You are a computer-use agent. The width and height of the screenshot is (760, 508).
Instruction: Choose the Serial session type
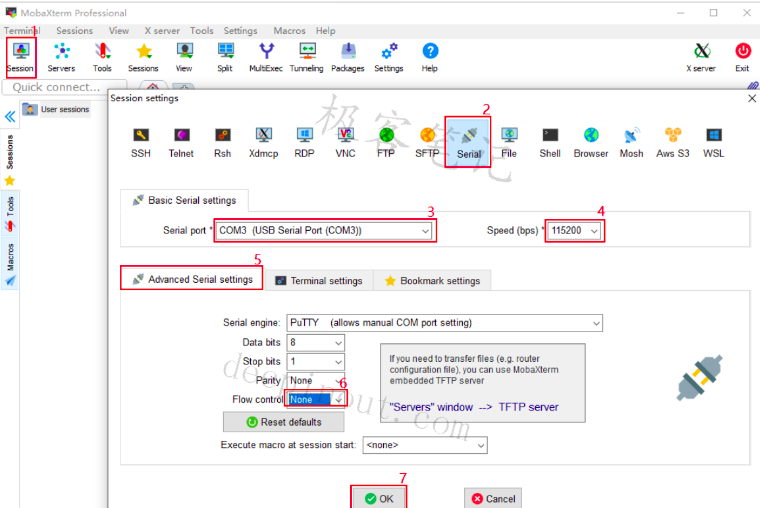[x=468, y=143]
